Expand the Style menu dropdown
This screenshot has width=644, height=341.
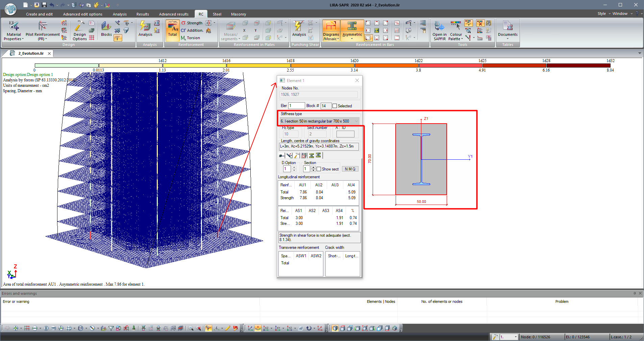click(604, 14)
